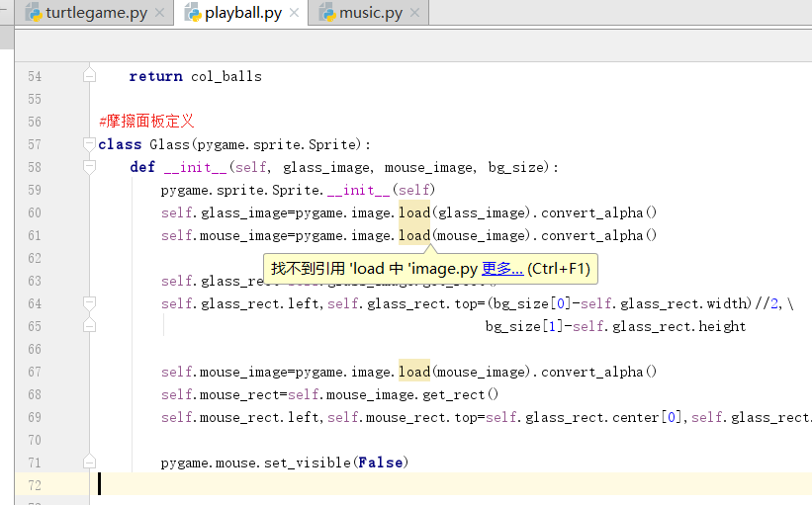Click the highlighted load on line 67
Image resolution: width=812 pixels, height=505 pixels.
coord(414,372)
